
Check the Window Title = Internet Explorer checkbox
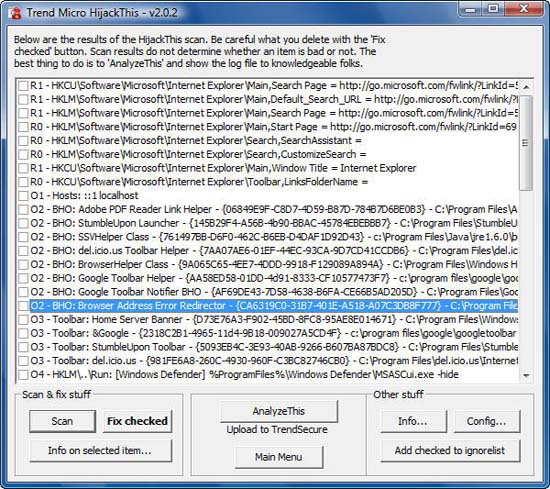pyautogui.click(x=23, y=168)
